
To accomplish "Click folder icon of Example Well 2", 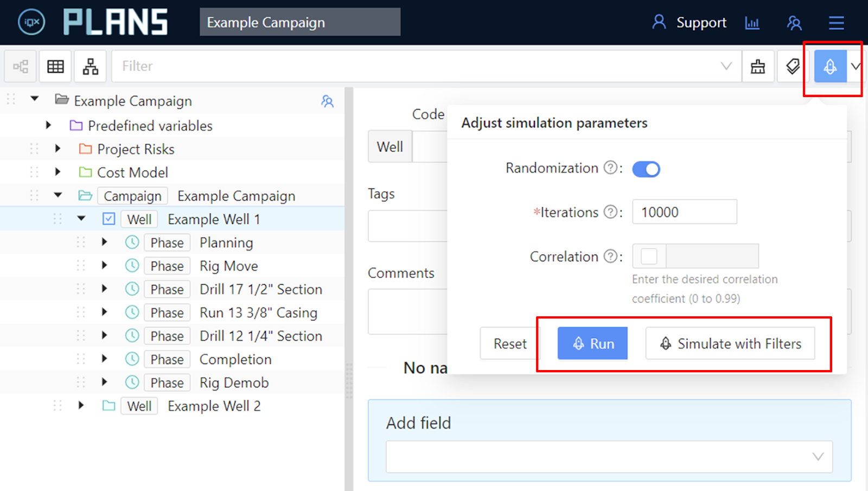I will click(x=108, y=406).
